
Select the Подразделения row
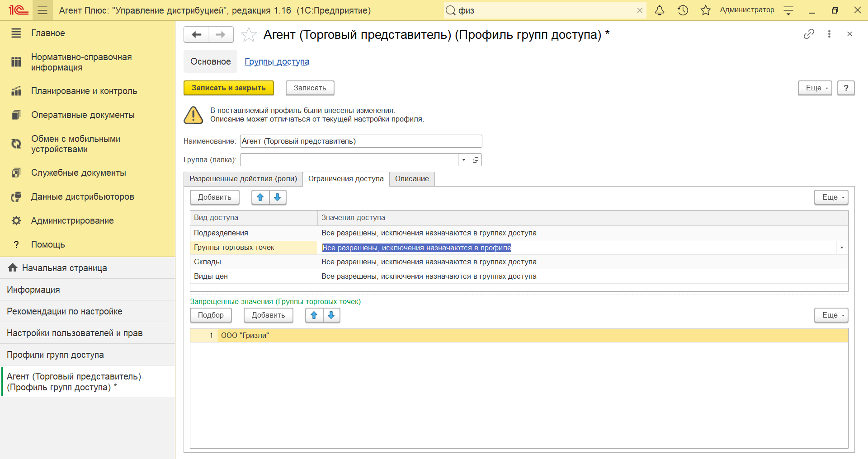(519, 233)
